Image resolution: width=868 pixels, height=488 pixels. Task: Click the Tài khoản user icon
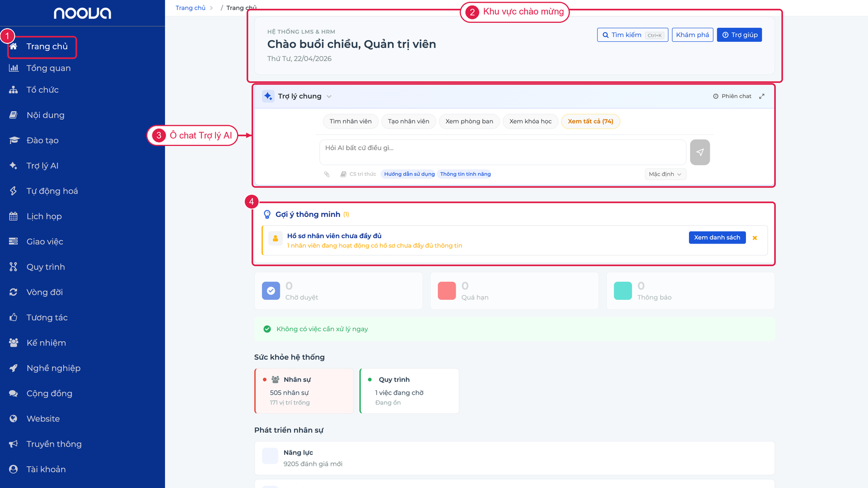coord(14,469)
